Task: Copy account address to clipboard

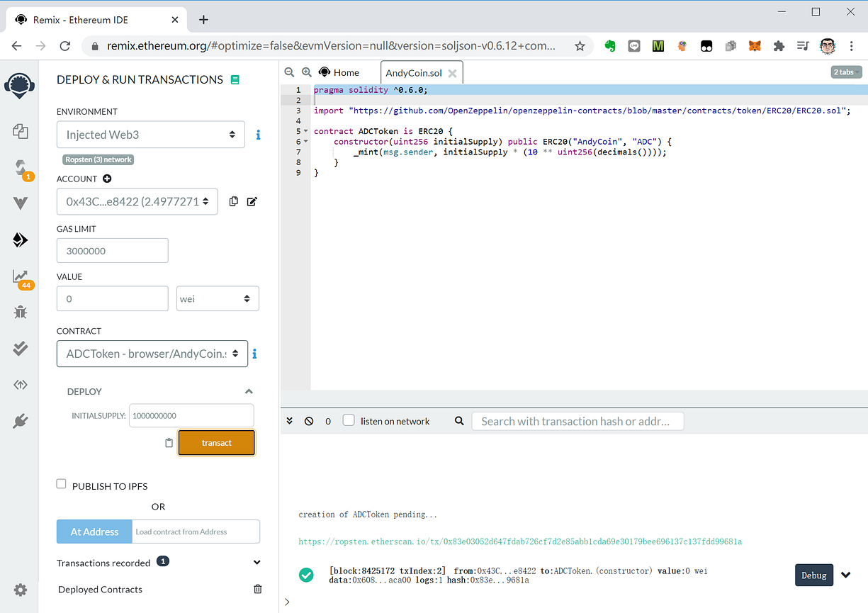Action: point(233,201)
